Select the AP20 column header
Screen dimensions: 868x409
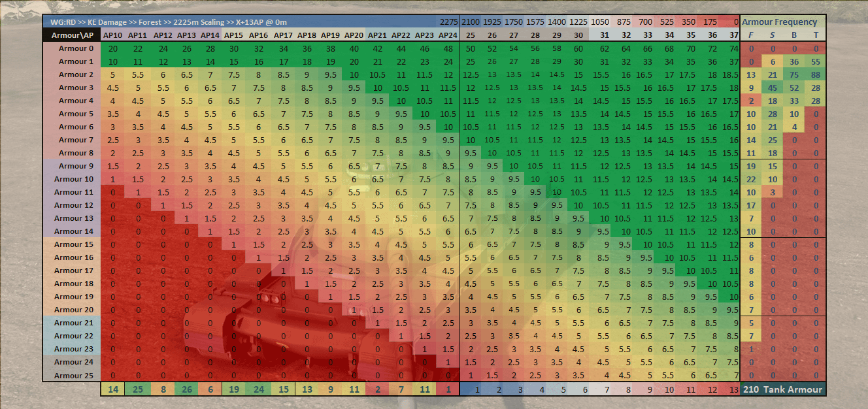354,35
